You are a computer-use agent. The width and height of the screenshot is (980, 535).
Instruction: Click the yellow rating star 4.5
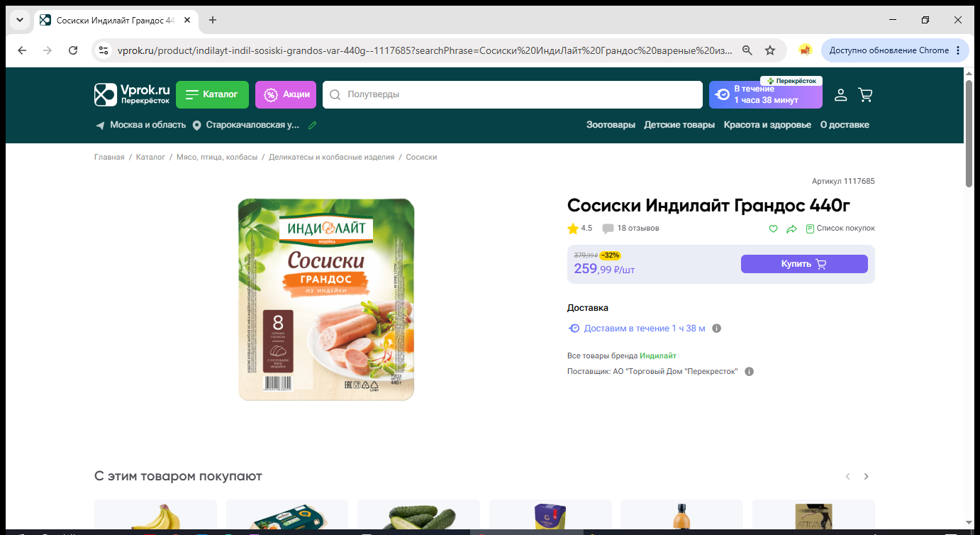[x=573, y=228]
